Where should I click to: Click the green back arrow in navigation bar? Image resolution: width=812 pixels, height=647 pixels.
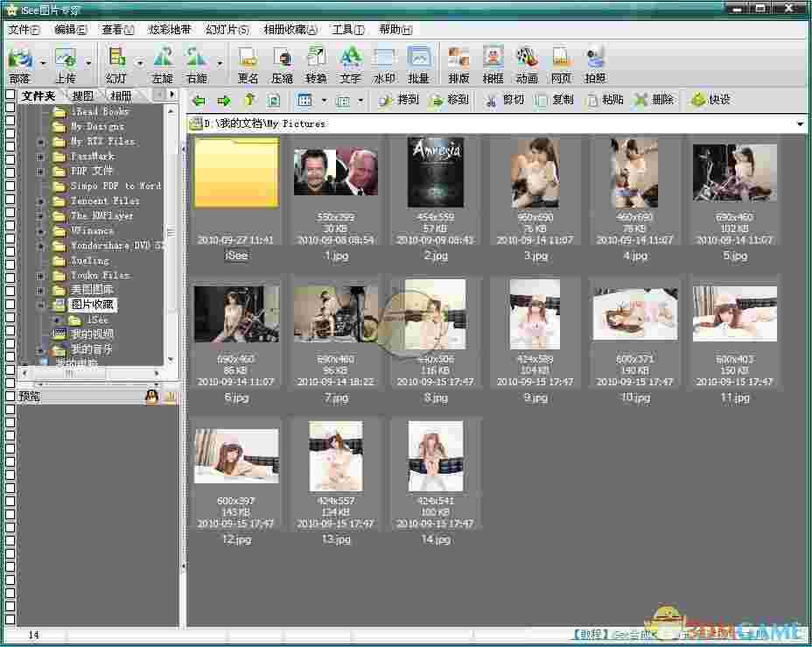(199, 101)
